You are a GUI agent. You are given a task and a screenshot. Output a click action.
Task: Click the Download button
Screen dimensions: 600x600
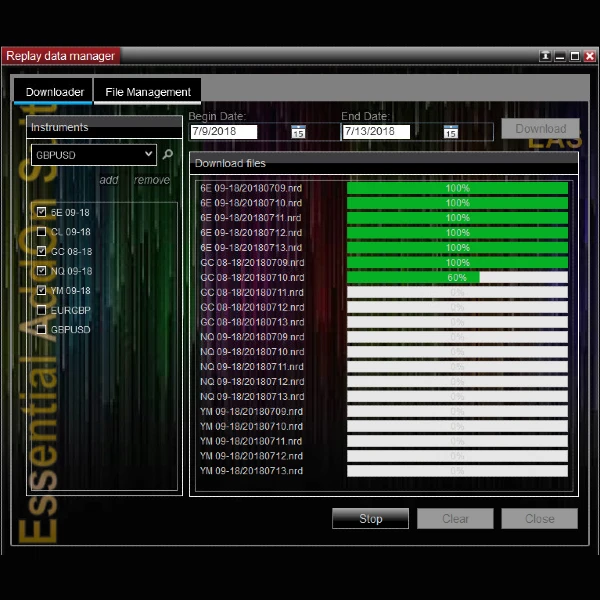540,129
